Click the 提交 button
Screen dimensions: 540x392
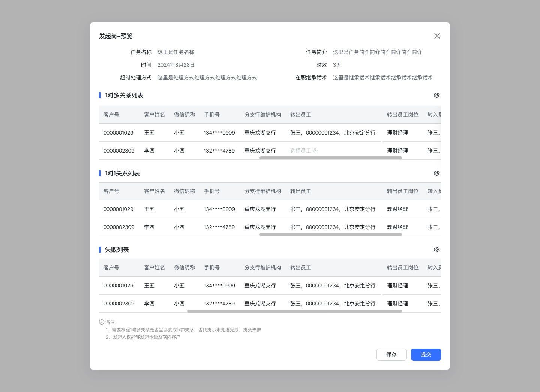[426, 355]
